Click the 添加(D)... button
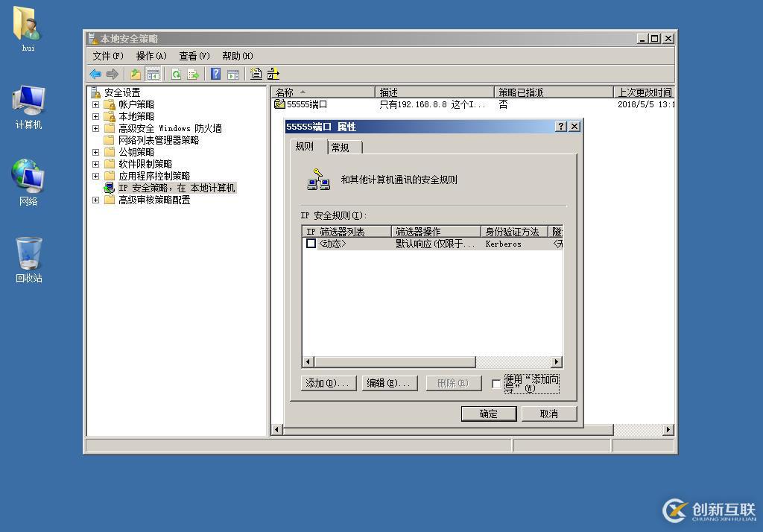Viewport: 763px width, 532px height. pos(329,383)
